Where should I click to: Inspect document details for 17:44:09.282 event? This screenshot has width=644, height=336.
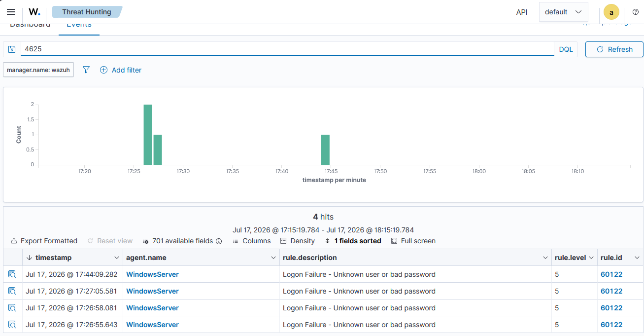(x=12, y=274)
